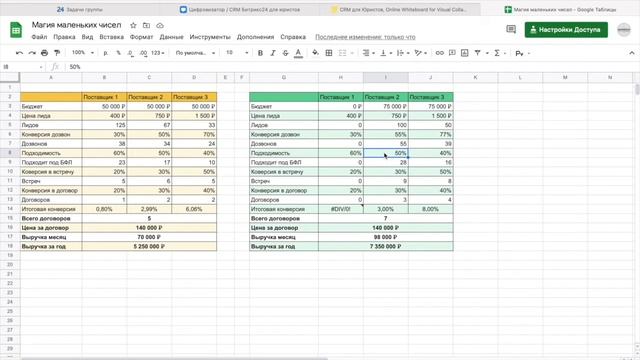Switch to the Задачи группы browser tab

pos(80,9)
